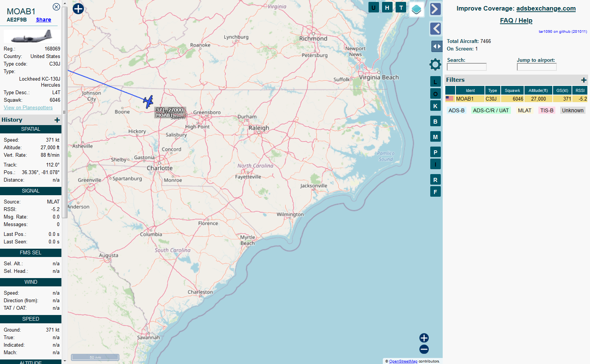
Task: Click the US flag in table row
Action: click(449, 99)
